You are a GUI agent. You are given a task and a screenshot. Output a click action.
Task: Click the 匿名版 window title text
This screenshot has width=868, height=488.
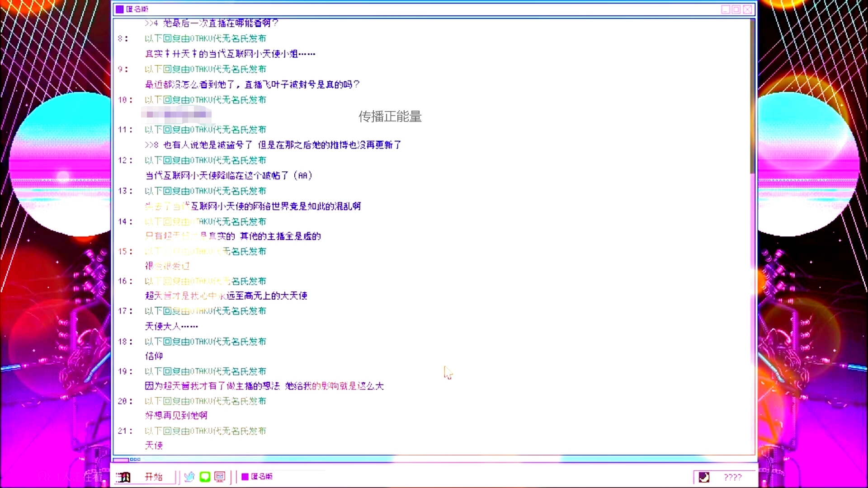[x=137, y=9]
